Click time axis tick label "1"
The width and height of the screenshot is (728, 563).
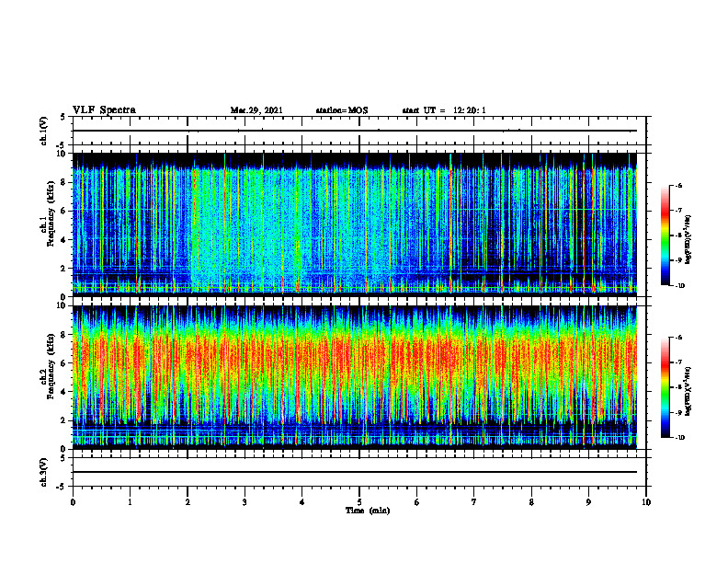pos(130,502)
